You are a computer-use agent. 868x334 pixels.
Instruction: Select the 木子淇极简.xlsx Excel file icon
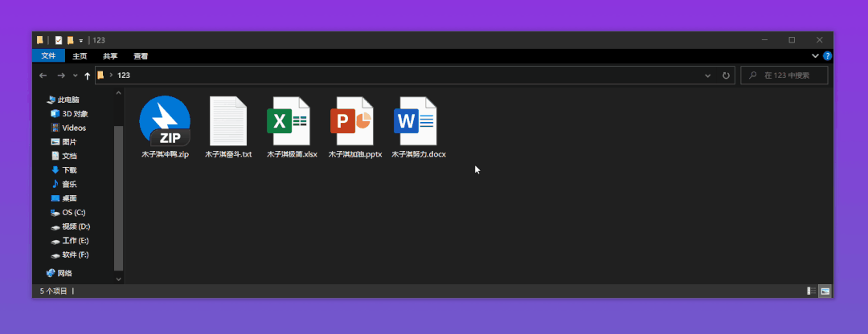pyautogui.click(x=289, y=121)
